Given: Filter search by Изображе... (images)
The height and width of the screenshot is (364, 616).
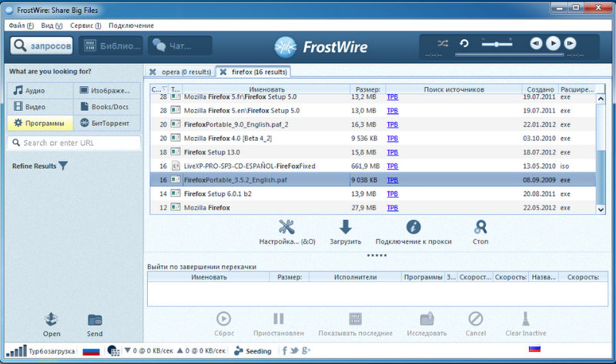Looking at the screenshot, I should click(x=107, y=90).
